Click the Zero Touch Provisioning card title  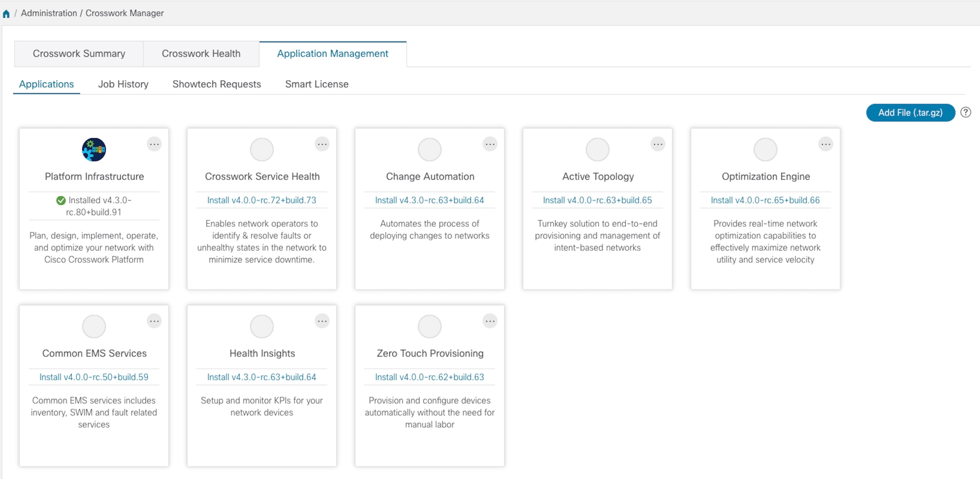pos(430,353)
